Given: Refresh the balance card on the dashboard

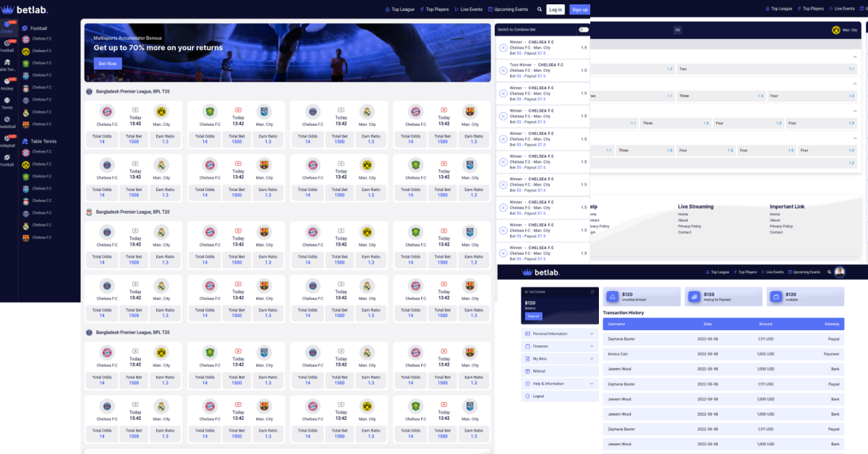Looking at the screenshot, I should 592,292.
